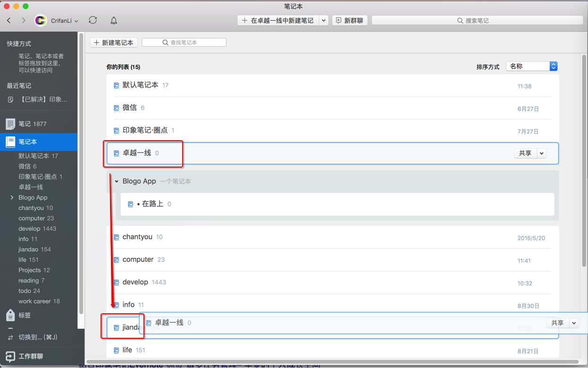
Task: Open dropdown arrow beside selected row 共享
Action: (542, 153)
